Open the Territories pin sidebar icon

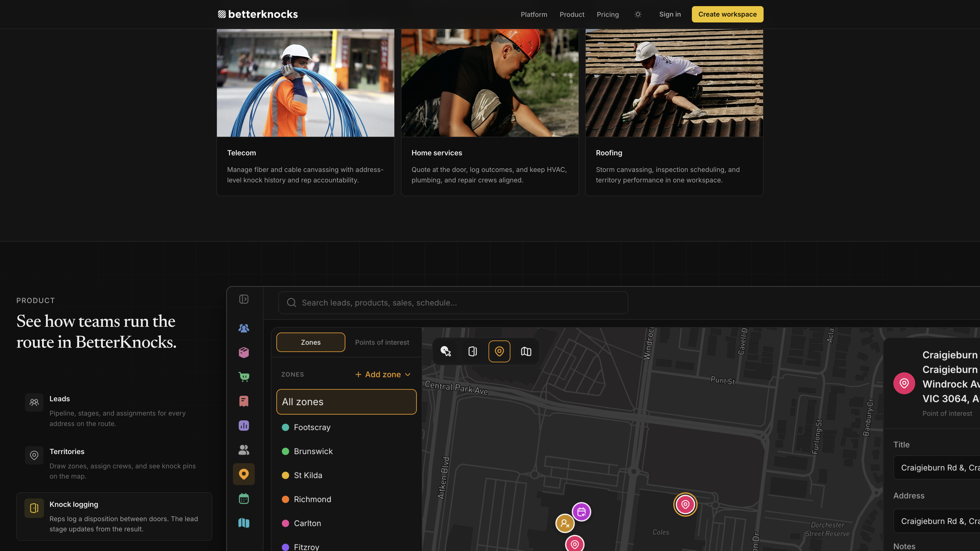coord(244,474)
